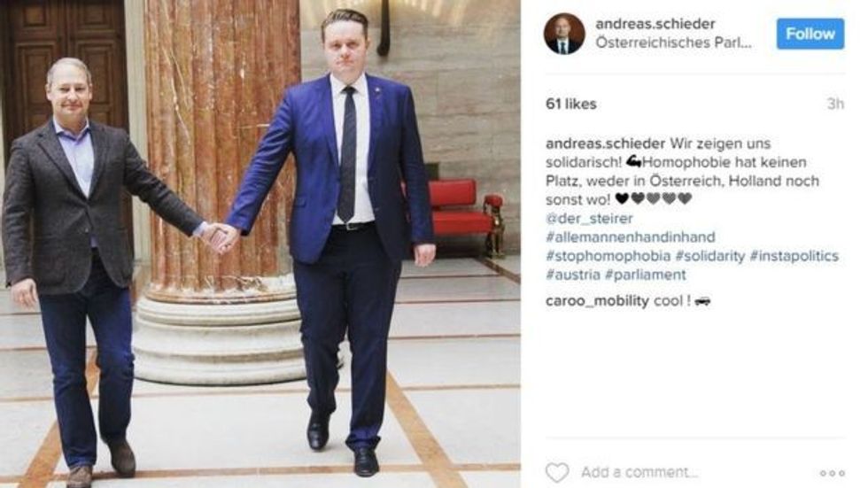
Task: Open the Österreichisches Parl... location link
Action: tap(674, 43)
